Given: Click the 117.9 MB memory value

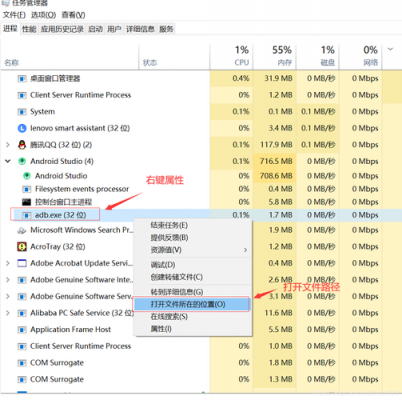Looking at the screenshot, I should click(276, 145).
